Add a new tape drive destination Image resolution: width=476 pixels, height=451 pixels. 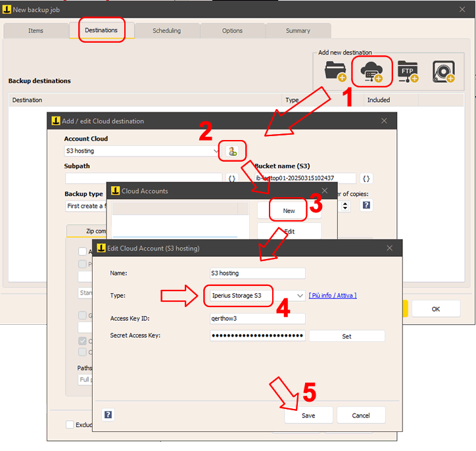click(444, 72)
